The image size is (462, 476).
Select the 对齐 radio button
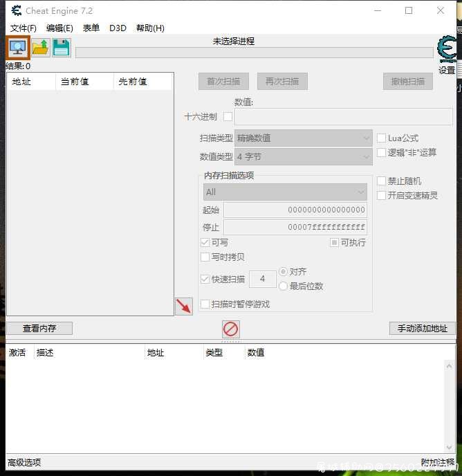click(283, 271)
